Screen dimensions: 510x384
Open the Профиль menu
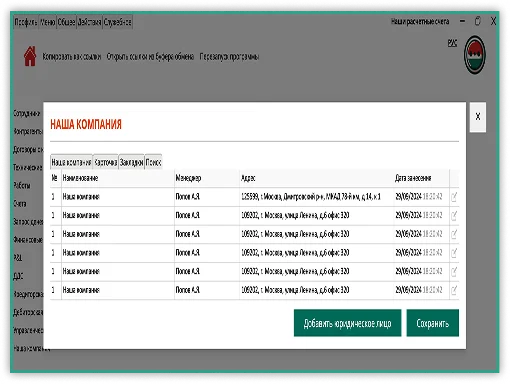pos(26,22)
